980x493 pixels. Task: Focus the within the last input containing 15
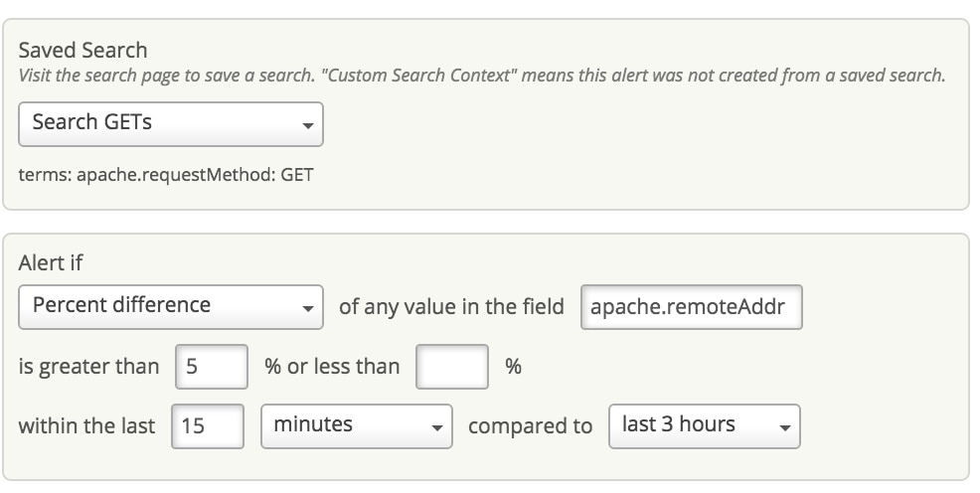208,425
